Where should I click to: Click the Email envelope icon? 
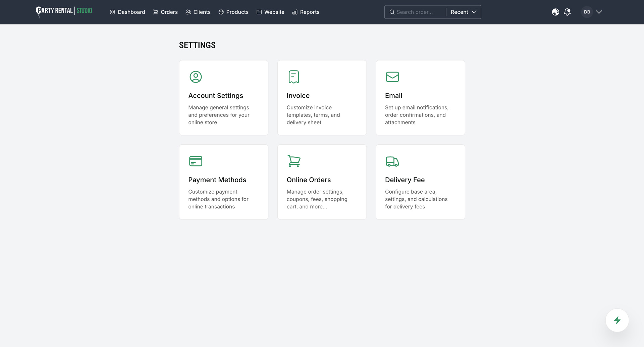tap(392, 77)
